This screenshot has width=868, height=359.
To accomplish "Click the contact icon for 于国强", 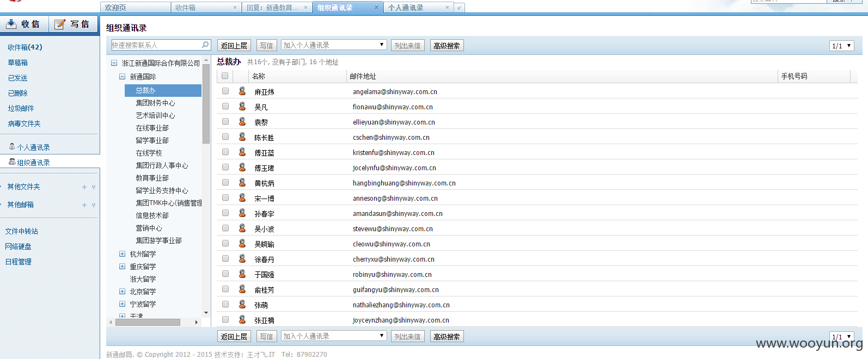I will click(x=242, y=274).
